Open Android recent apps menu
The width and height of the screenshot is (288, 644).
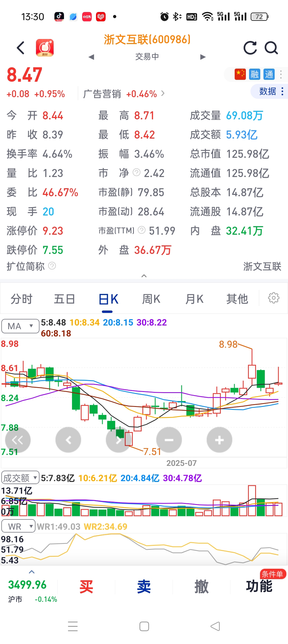pyautogui.click(x=73, y=626)
